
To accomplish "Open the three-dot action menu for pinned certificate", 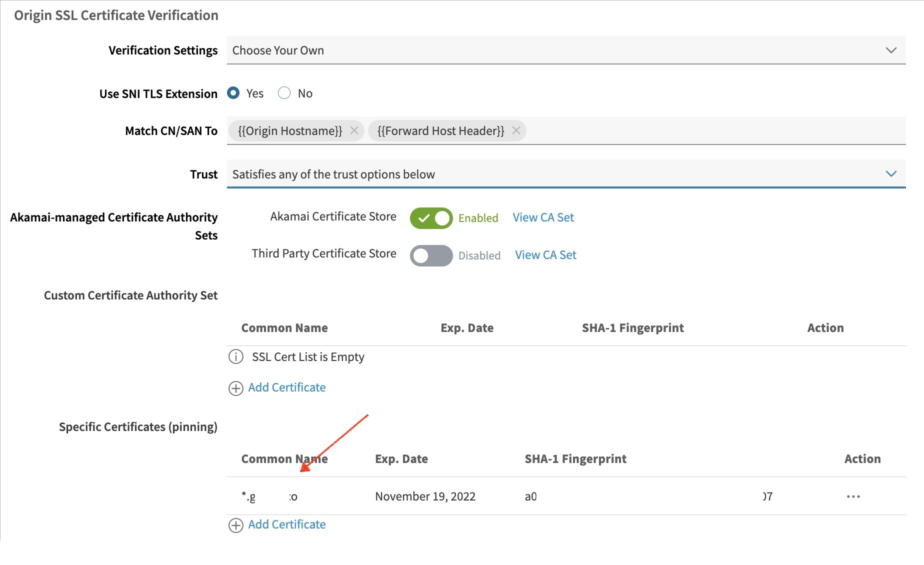I will [x=853, y=496].
